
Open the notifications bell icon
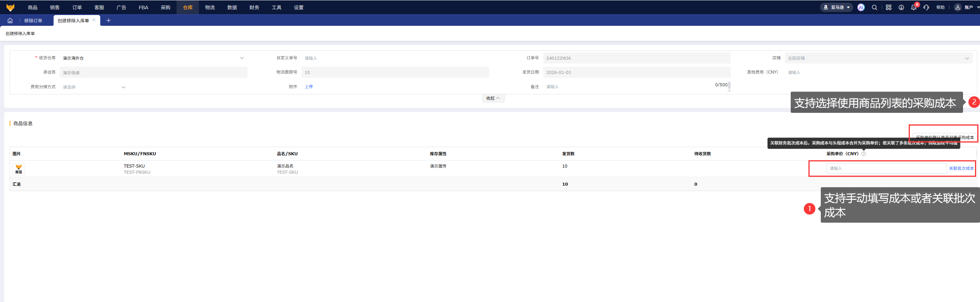pos(914,7)
